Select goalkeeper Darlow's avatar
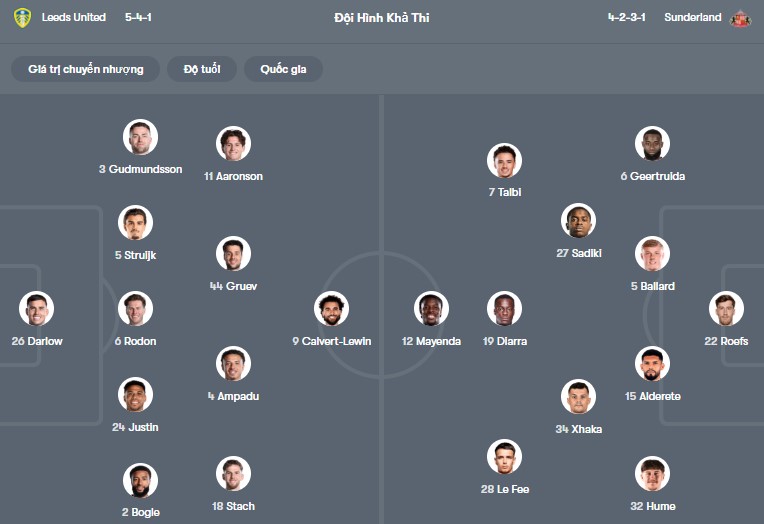 pyautogui.click(x=37, y=309)
